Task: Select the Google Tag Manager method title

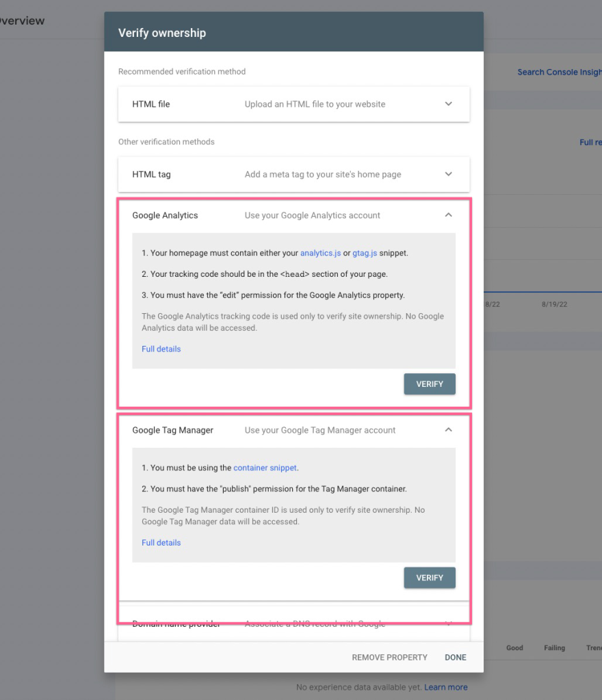Action: tap(173, 430)
